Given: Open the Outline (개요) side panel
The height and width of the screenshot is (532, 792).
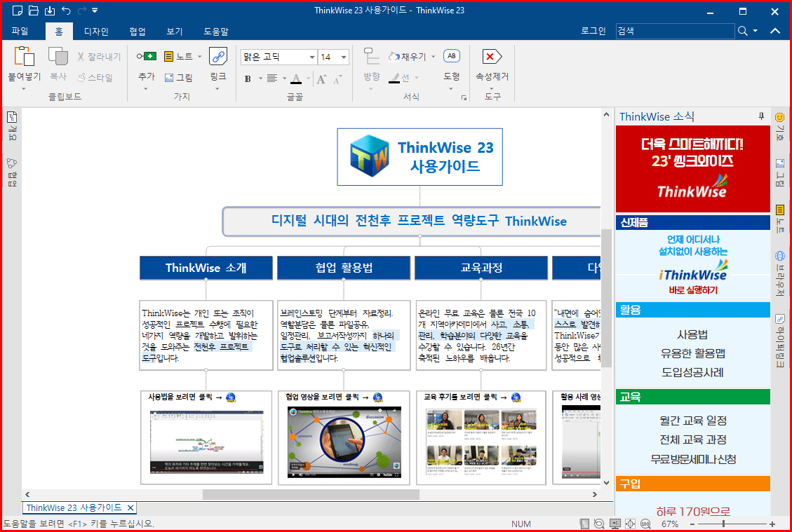Looking at the screenshot, I should [12, 126].
